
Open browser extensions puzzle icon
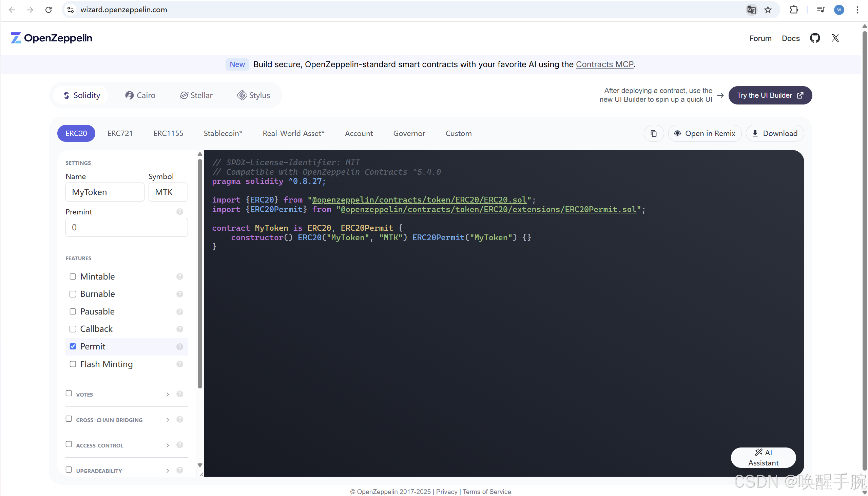tap(794, 10)
